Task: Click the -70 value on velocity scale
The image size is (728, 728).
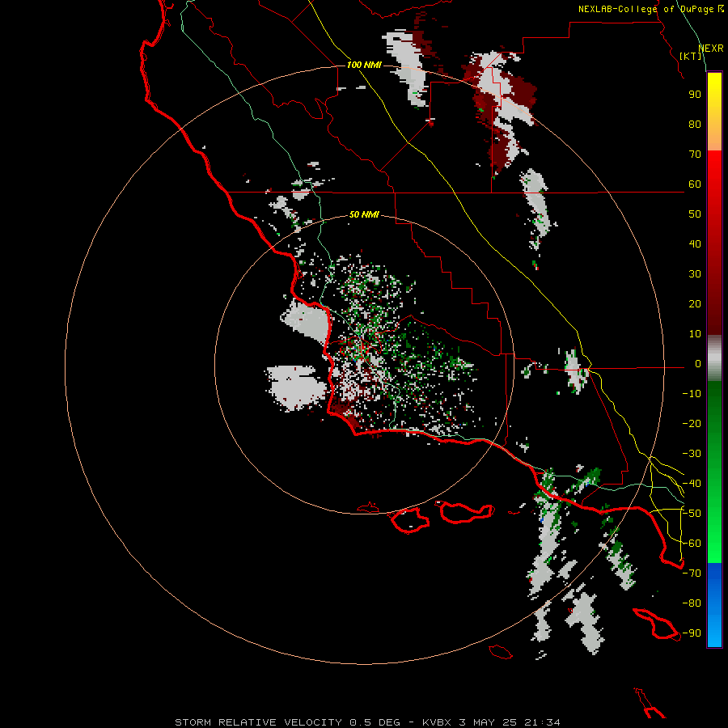Action: point(692,574)
